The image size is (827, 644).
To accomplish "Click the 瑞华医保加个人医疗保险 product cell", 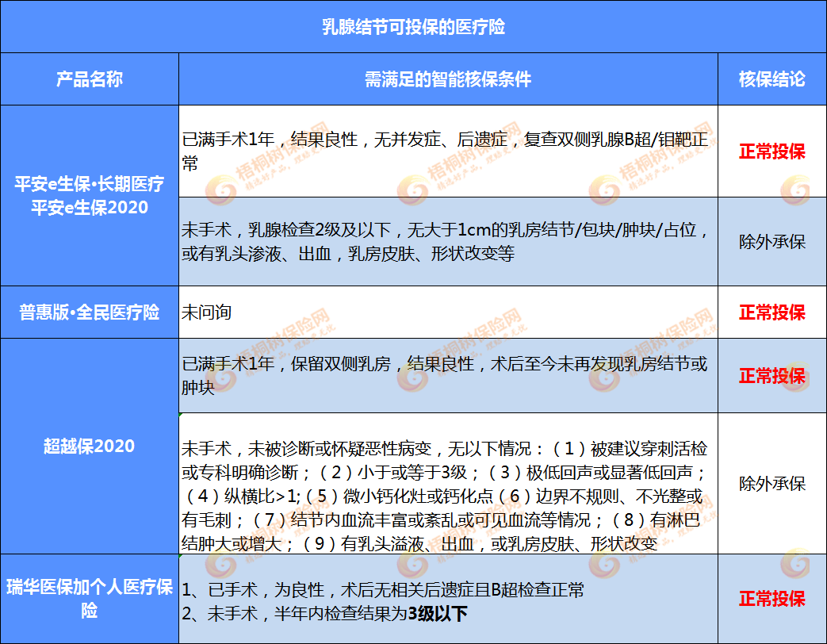I will (x=90, y=599).
